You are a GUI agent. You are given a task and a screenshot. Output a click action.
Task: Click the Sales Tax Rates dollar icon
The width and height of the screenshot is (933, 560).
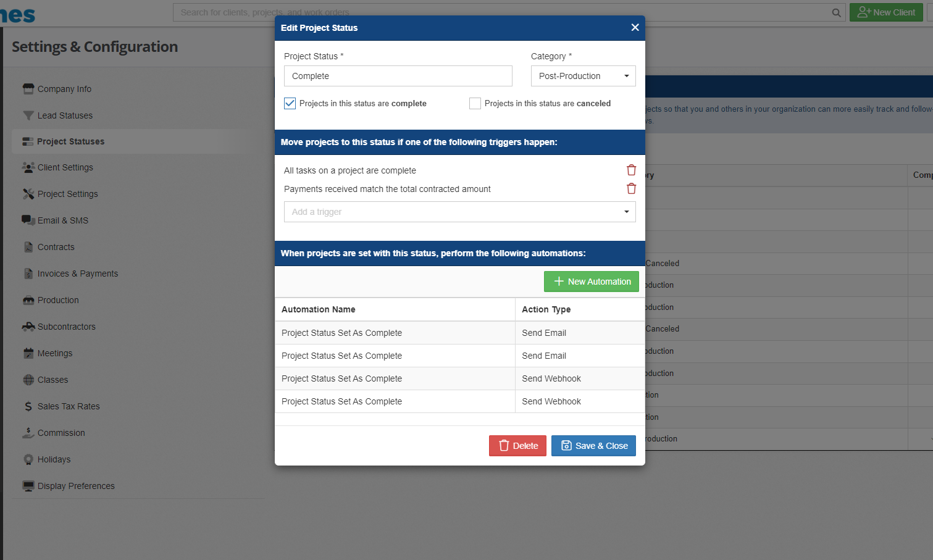pos(28,406)
